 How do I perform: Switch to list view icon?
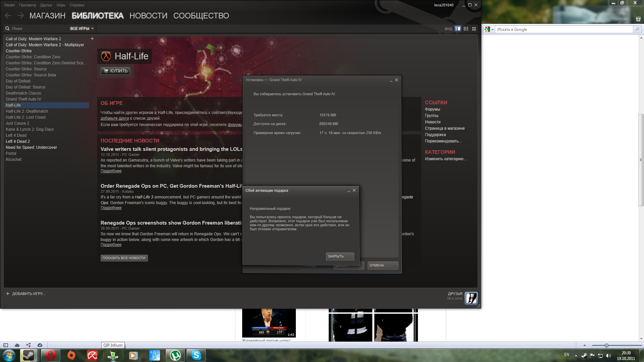tap(466, 29)
